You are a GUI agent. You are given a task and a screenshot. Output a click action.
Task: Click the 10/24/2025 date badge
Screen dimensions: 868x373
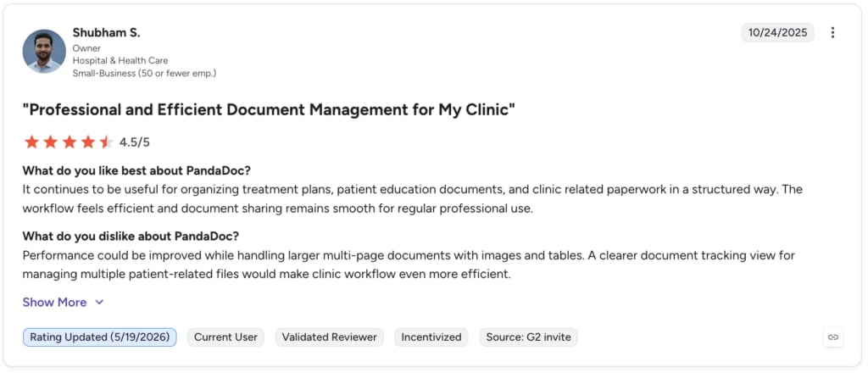click(778, 33)
